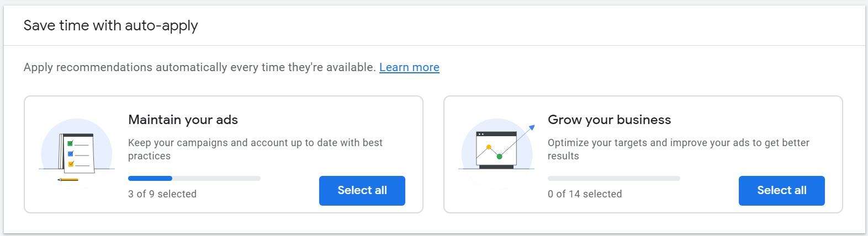
Task: Click the "3 of 9 selected" counter
Action: tap(162, 194)
